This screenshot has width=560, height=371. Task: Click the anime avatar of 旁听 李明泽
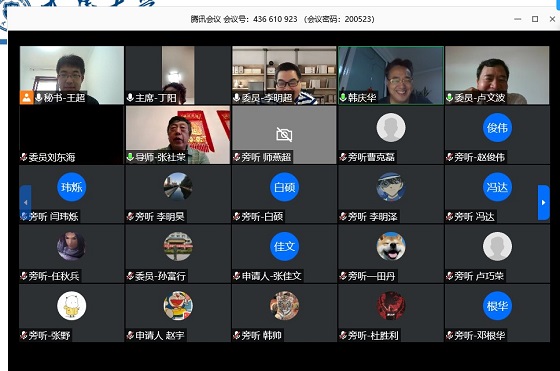tap(391, 187)
